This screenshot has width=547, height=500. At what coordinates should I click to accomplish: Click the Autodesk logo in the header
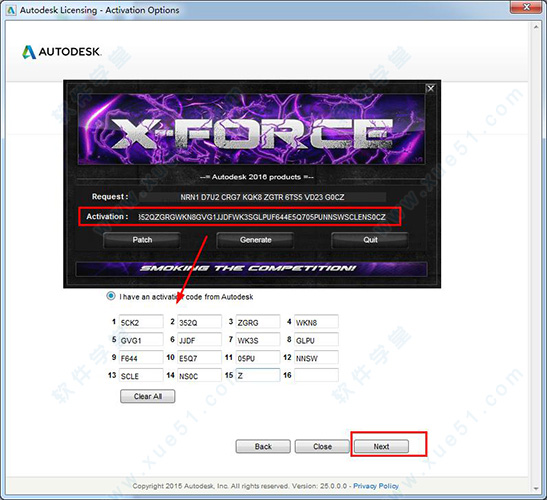tap(62, 52)
